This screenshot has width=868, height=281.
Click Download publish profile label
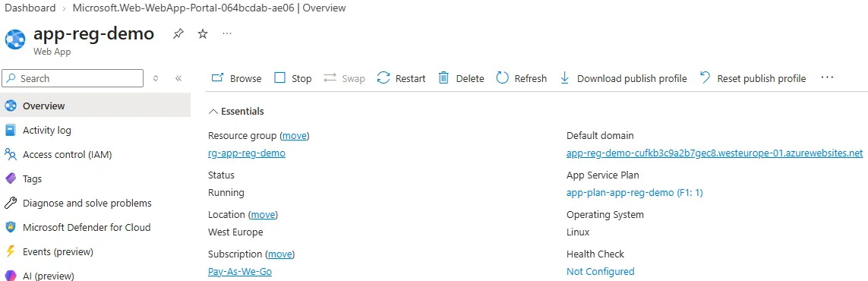coord(632,78)
